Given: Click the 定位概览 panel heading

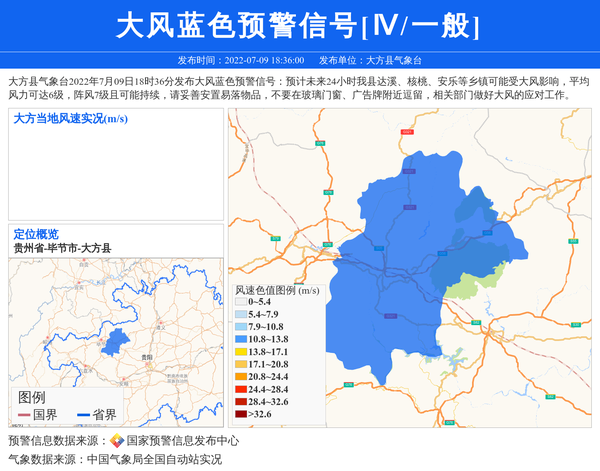Looking at the screenshot, I should pyautogui.click(x=36, y=234).
